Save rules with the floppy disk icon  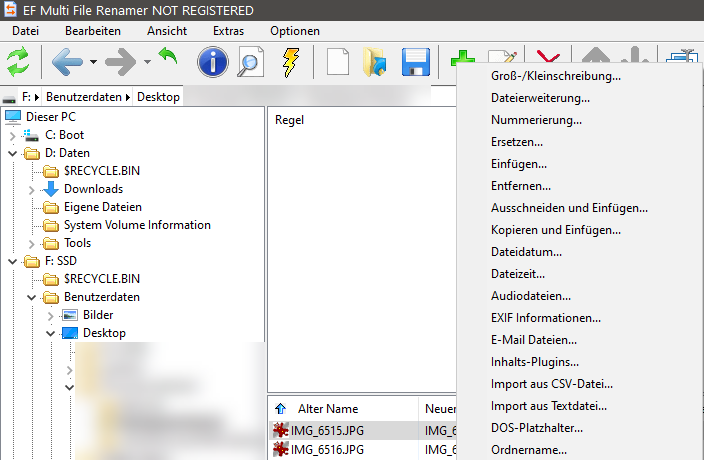pos(416,62)
